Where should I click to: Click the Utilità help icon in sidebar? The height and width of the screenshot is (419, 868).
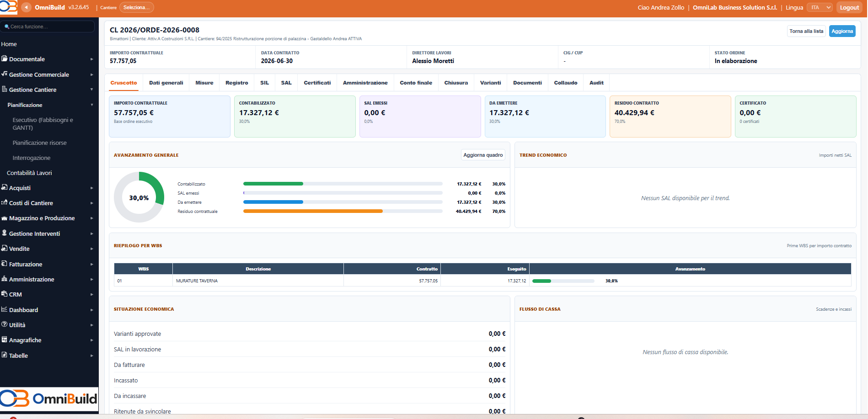[x=4, y=324]
